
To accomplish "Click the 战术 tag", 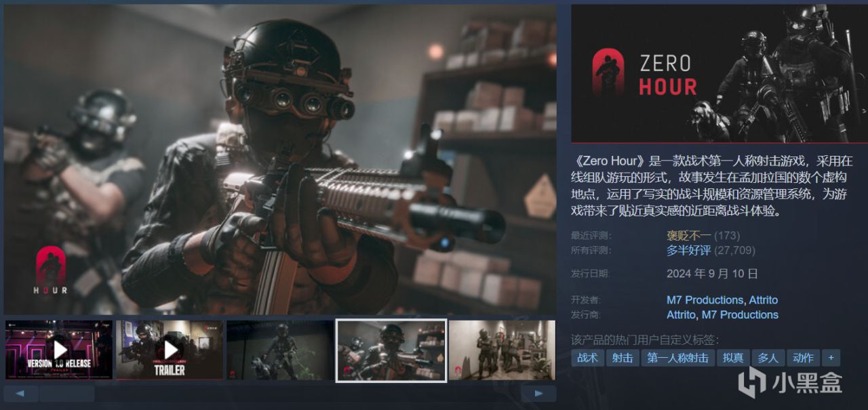I will 588,358.
